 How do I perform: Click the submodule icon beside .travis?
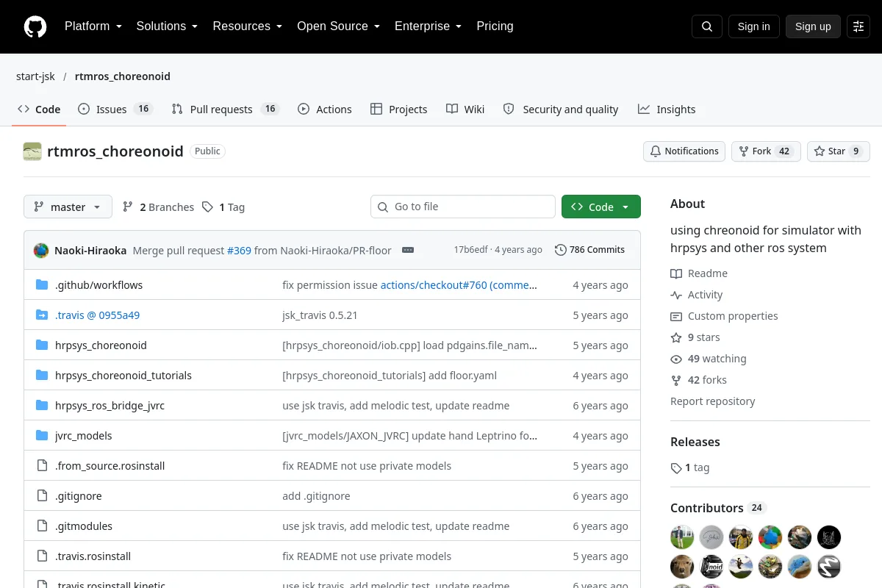point(42,315)
